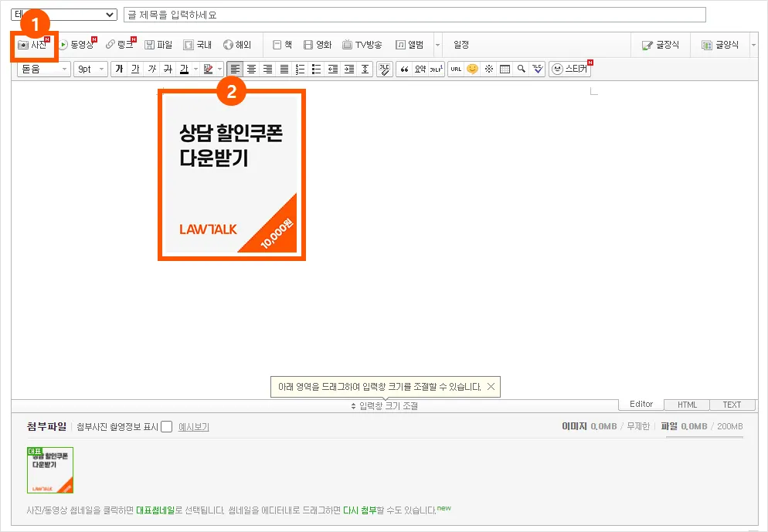This screenshot has height=532, width=768.
Task: Click the format painter/clear style icon
Action: [x=385, y=69]
